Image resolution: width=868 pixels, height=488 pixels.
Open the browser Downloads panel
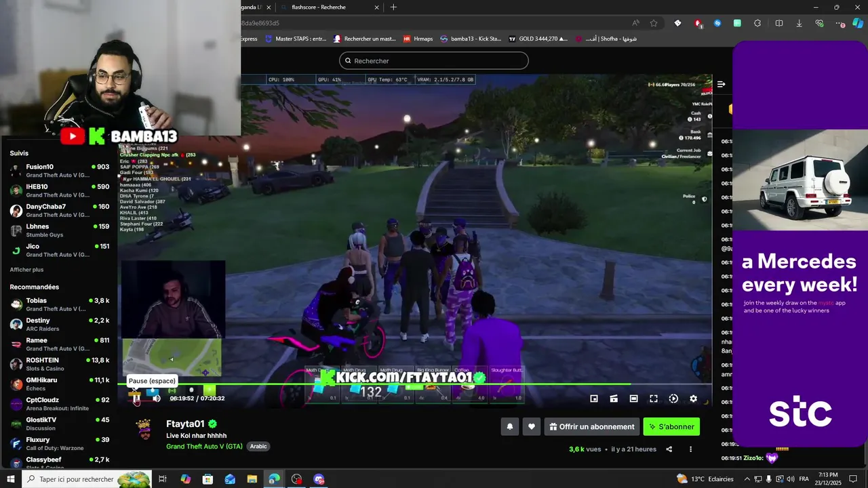(x=799, y=23)
